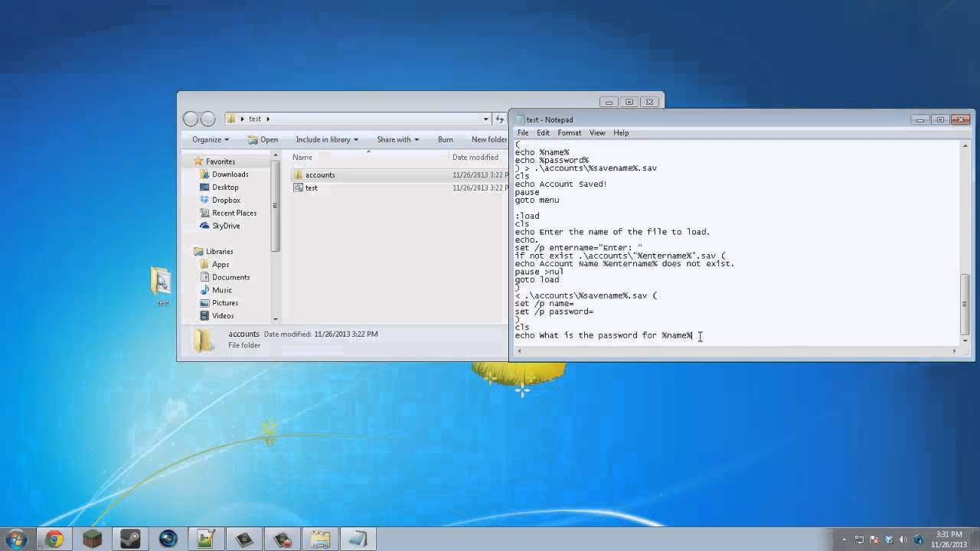Show desktop button at taskbar end

[x=975, y=539]
